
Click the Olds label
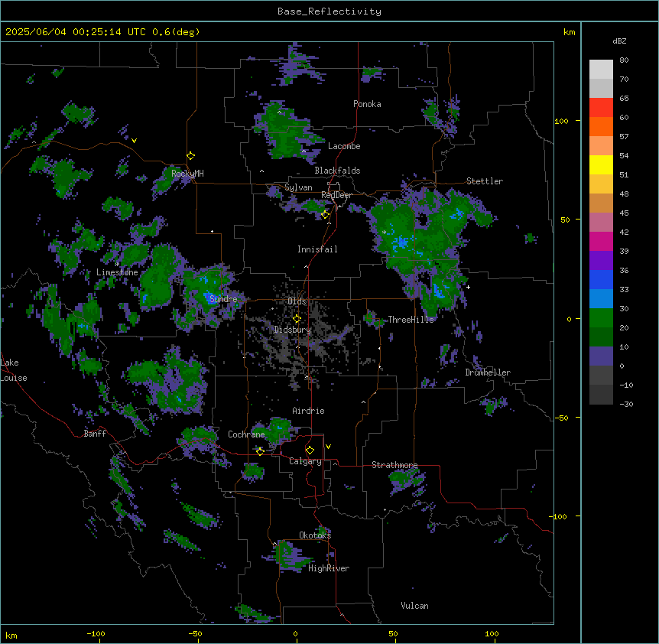pyautogui.click(x=297, y=301)
